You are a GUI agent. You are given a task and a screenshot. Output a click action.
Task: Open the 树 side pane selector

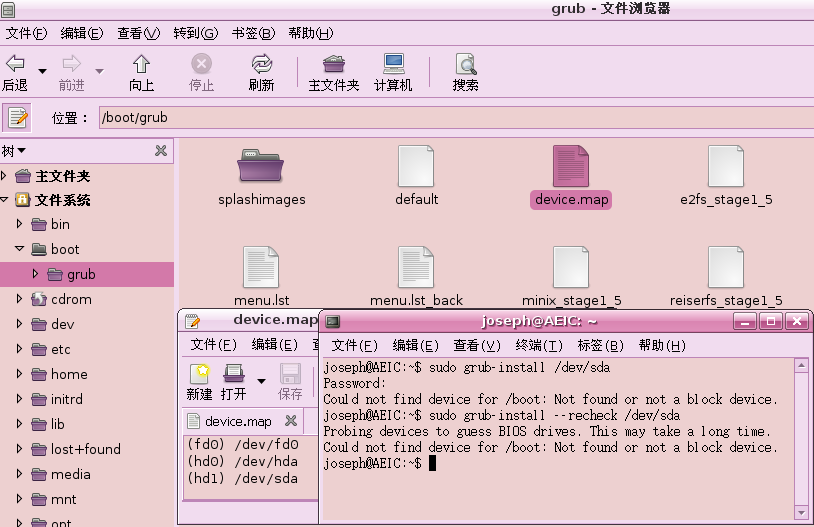14,151
